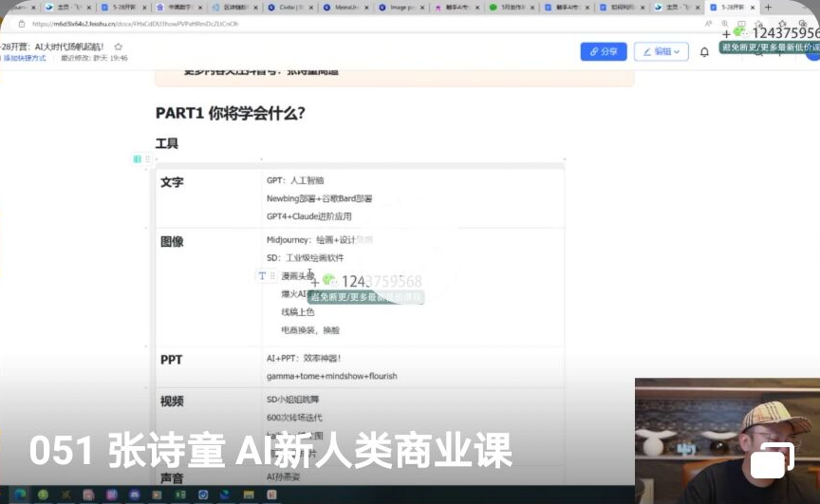820x504 pixels.
Task: Click 添加快捷方式 add shortcut link
Action: pyautogui.click(x=24, y=58)
